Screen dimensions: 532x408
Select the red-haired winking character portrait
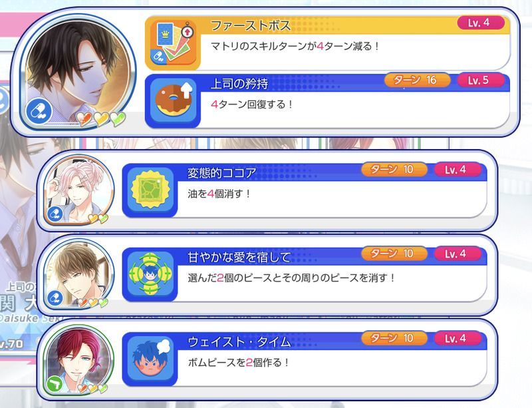click(79, 359)
